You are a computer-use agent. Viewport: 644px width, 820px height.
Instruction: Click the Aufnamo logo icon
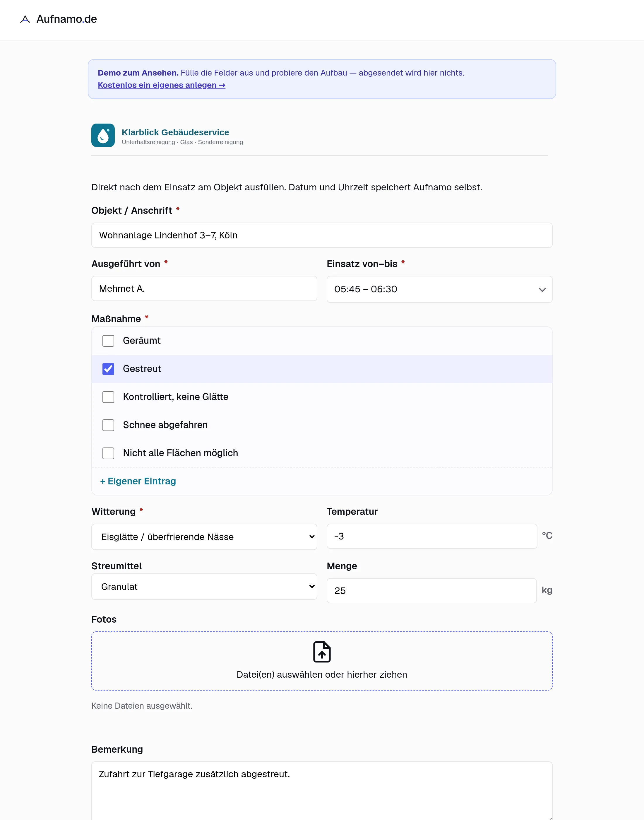[x=25, y=19]
